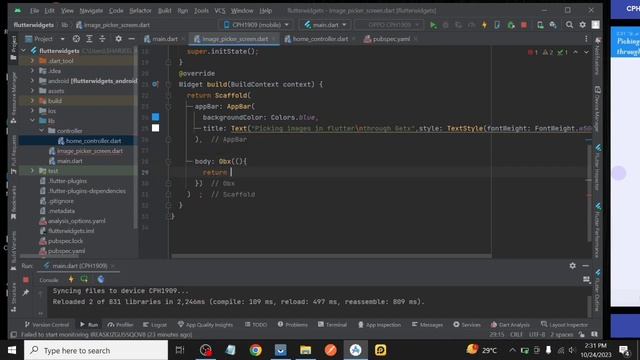Image resolution: width=640 pixels, height=360 pixels.
Task: Stop the run with the red button in the Run panel
Action: (26, 280)
